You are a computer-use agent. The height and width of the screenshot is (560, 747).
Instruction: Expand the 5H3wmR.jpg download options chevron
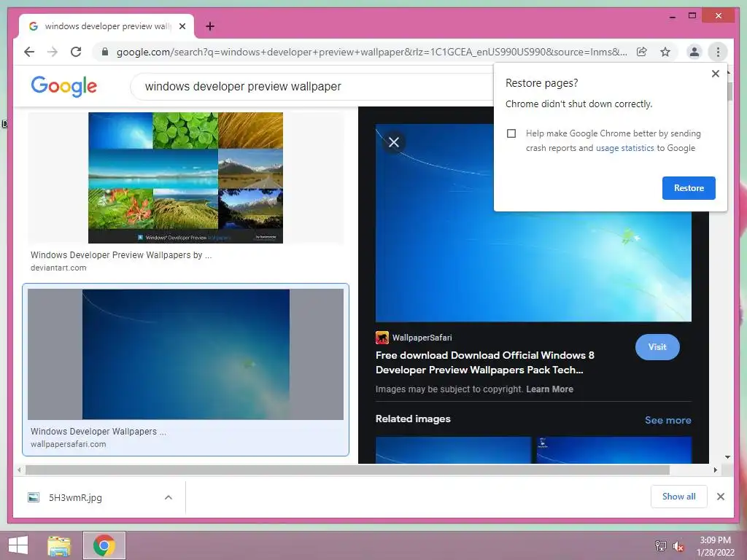pyautogui.click(x=169, y=497)
